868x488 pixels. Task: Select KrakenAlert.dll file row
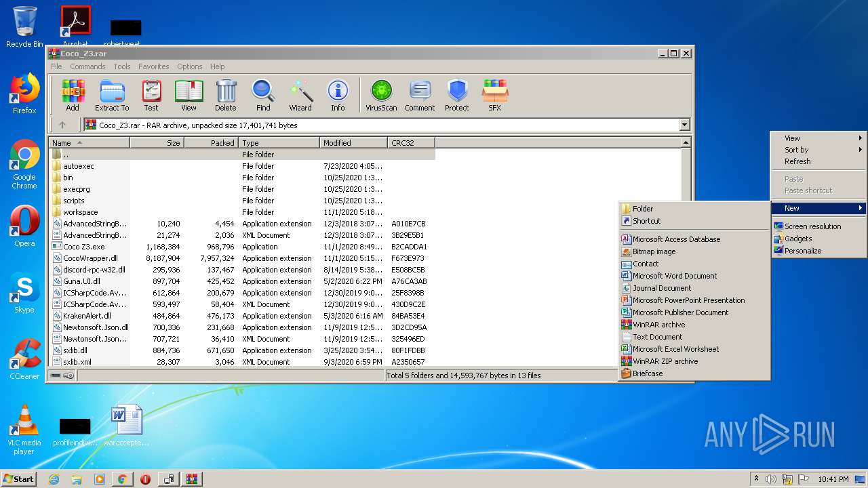(242, 316)
